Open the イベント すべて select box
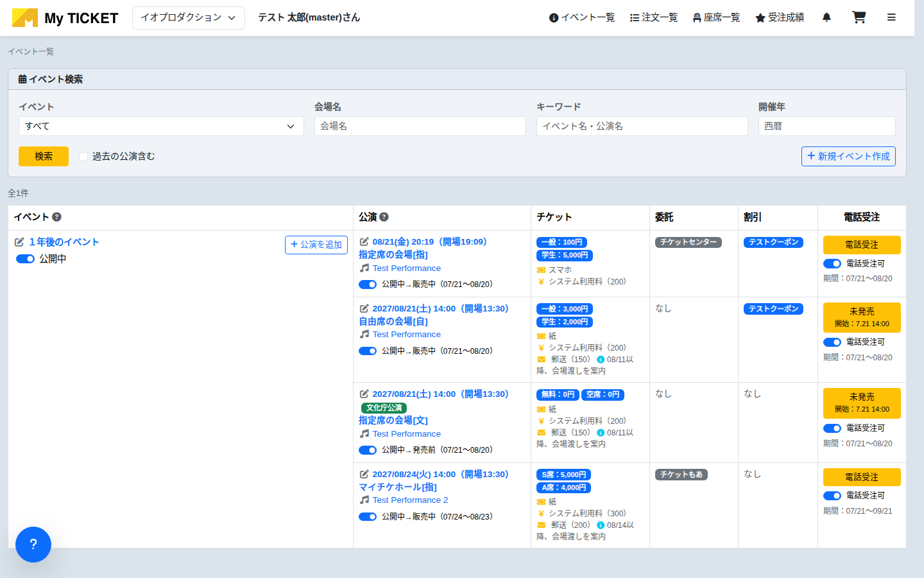The height and width of the screenshot is (578, 924). [161, 126]
